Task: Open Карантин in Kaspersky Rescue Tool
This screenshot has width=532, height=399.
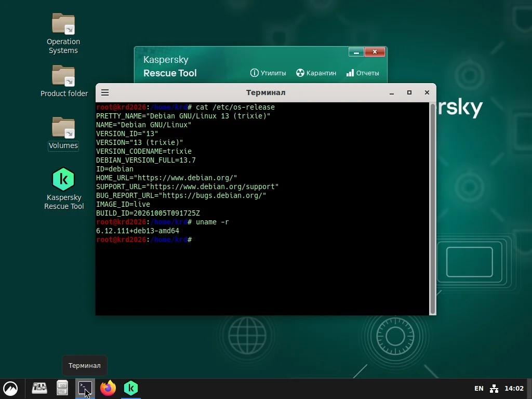Action: point(316,73)
